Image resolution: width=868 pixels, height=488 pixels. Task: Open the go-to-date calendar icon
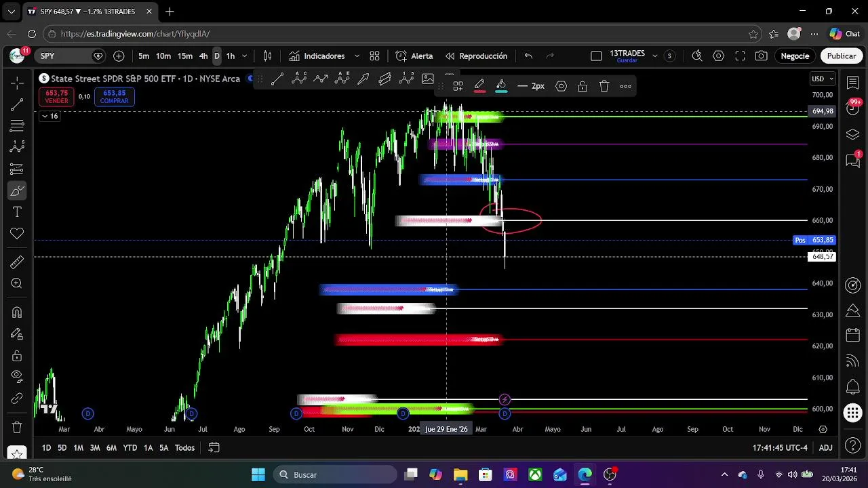pyautogui.click(x=214, y=448)
